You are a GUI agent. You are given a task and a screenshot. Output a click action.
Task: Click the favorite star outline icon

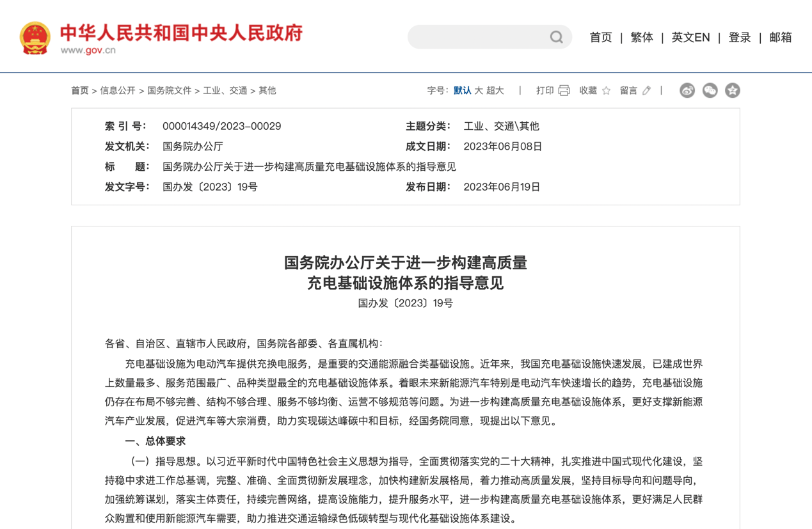606,91
